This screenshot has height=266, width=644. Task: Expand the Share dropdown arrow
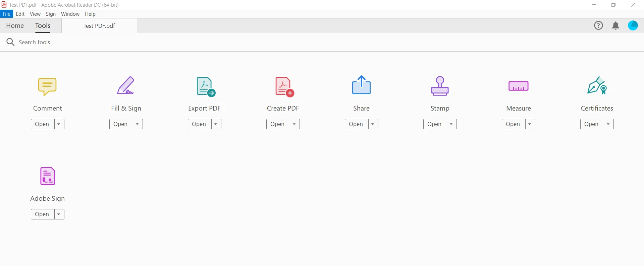373,124
